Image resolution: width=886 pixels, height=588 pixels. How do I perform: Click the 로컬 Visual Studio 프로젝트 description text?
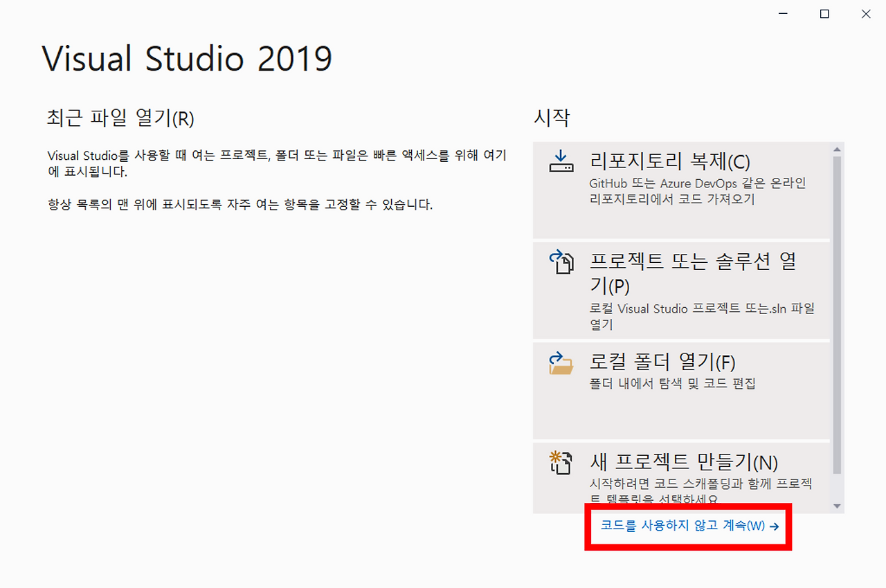(x=702, y=316)
